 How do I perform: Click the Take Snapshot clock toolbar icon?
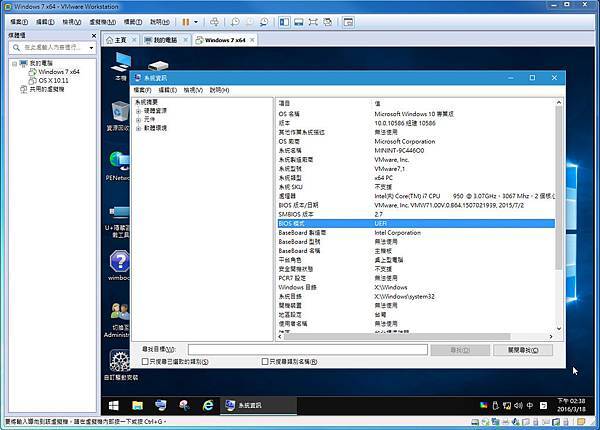tap(235, 22)
